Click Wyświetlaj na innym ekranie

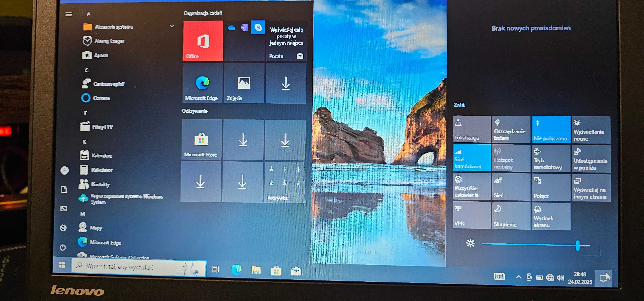[591, 188]
